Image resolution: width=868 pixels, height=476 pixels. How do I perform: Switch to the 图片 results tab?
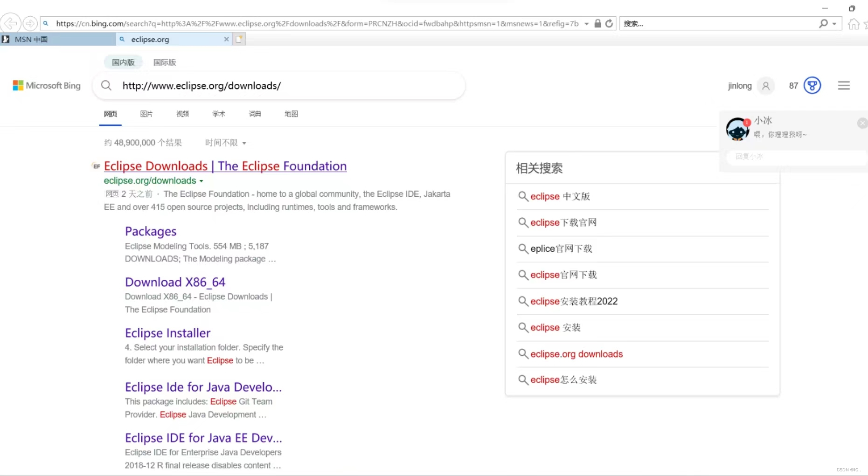(146, 114)
